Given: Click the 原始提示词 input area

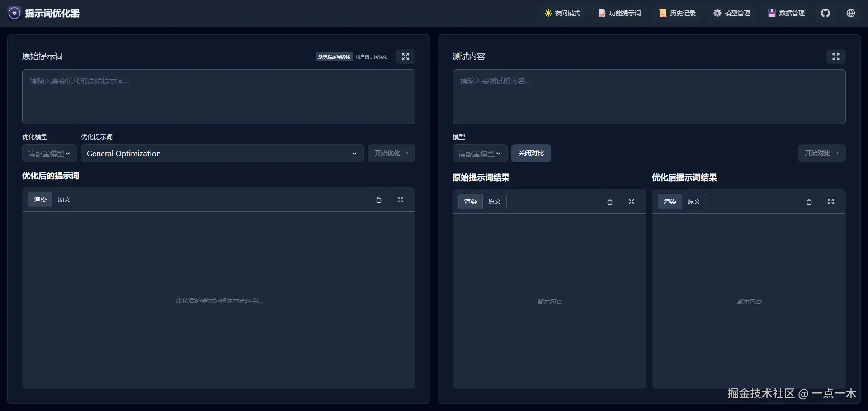Looking at the screenshot, I should 218,96.
